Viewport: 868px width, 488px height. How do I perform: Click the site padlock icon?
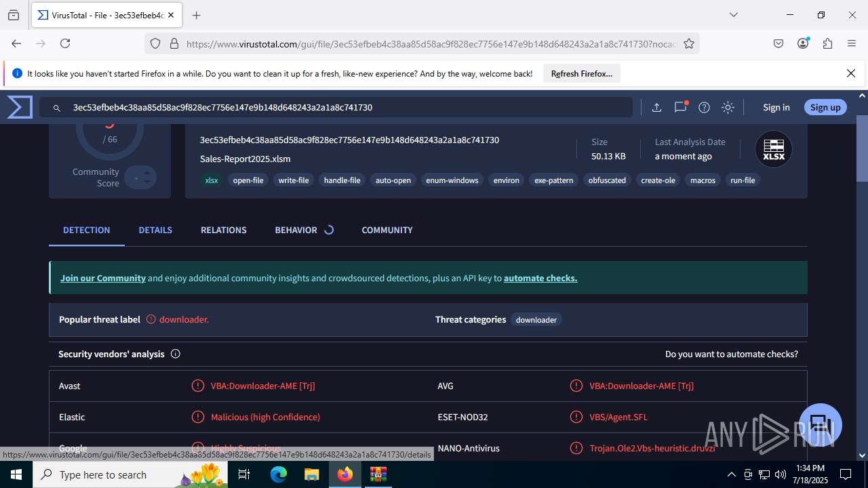click(174, 43)
